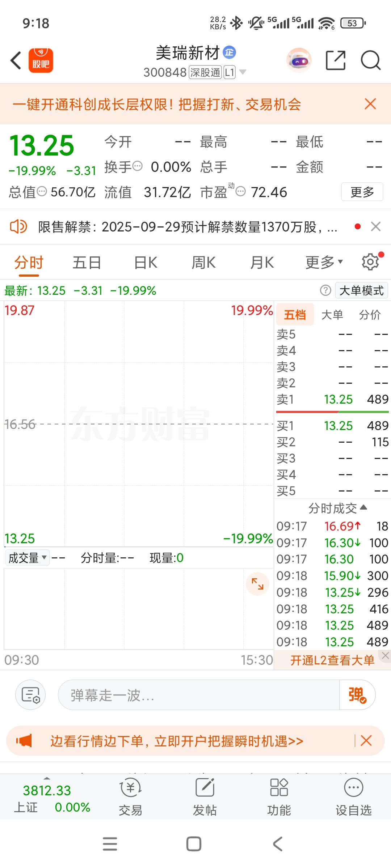This screenshot has width=391, height=868.
Task: Switch to the 大单 tab
Action: (x=332, y=315)
